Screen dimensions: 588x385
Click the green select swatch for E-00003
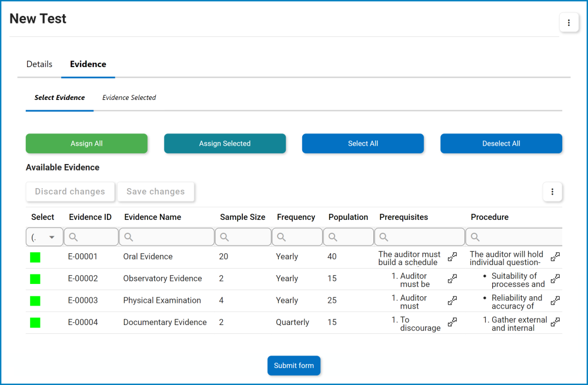pos(35,300)
